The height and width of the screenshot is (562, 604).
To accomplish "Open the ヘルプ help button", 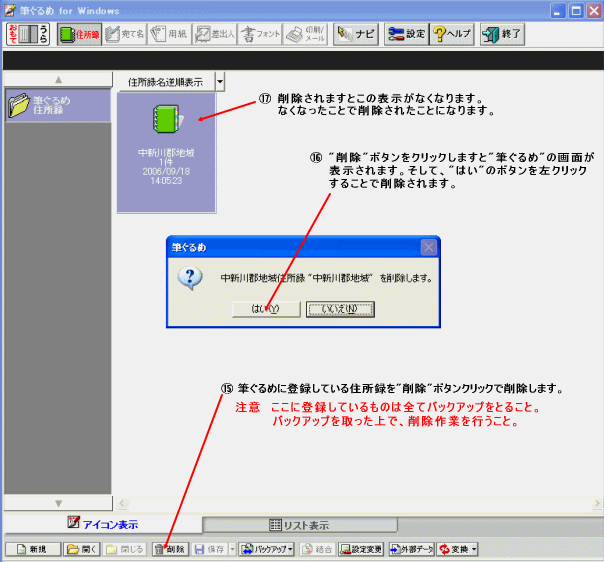I will click(x=452, y=34).
